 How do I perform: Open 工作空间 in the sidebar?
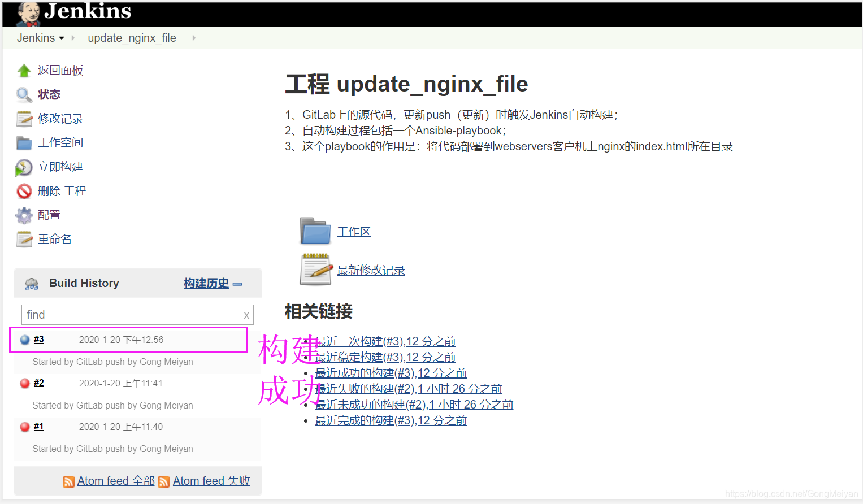pyautogui.click(x=60, y=143)
